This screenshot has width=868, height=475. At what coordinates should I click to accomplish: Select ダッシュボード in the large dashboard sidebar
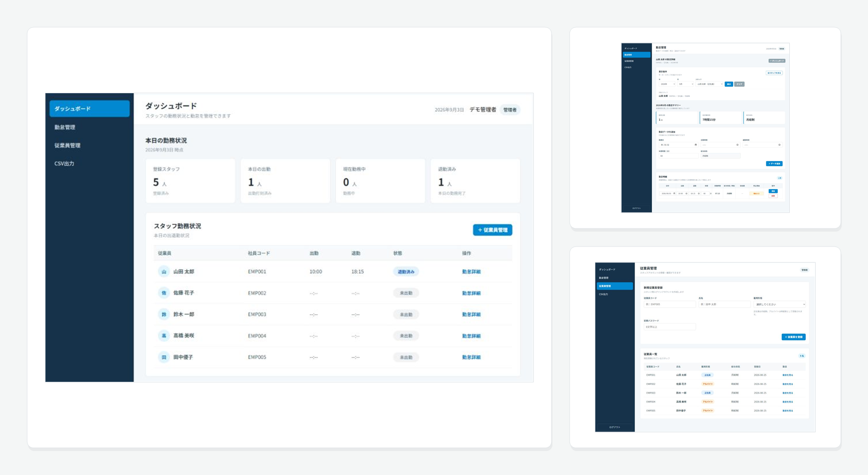(x=90, y=109)
